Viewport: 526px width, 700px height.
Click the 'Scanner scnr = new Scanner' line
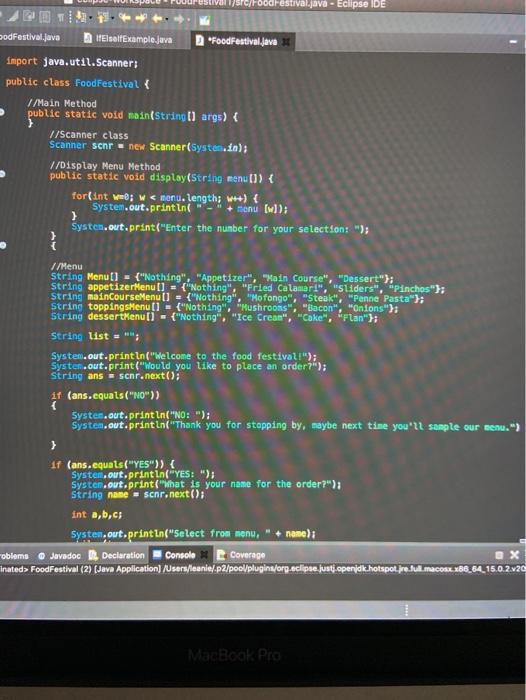tap(148, 146)
